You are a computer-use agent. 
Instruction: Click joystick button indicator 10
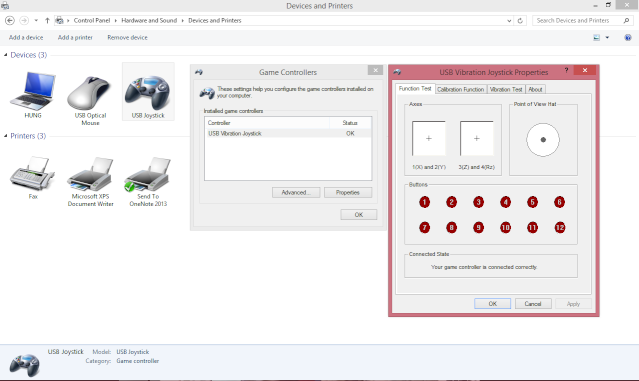click(505, 227)
